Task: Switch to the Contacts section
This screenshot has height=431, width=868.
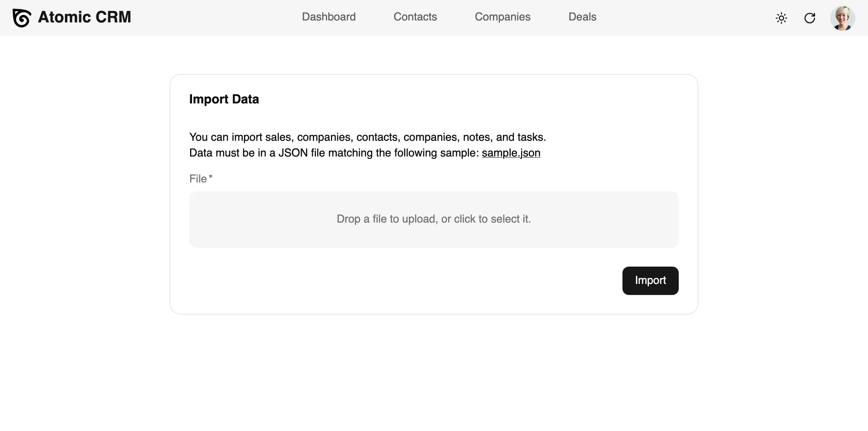Action: (415, 17)
